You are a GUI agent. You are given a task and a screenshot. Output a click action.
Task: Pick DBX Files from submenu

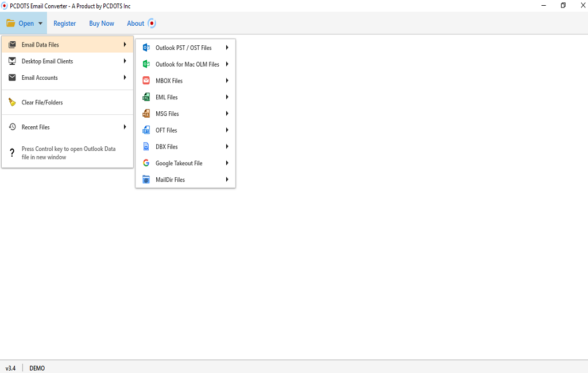[x=185, y=146]
